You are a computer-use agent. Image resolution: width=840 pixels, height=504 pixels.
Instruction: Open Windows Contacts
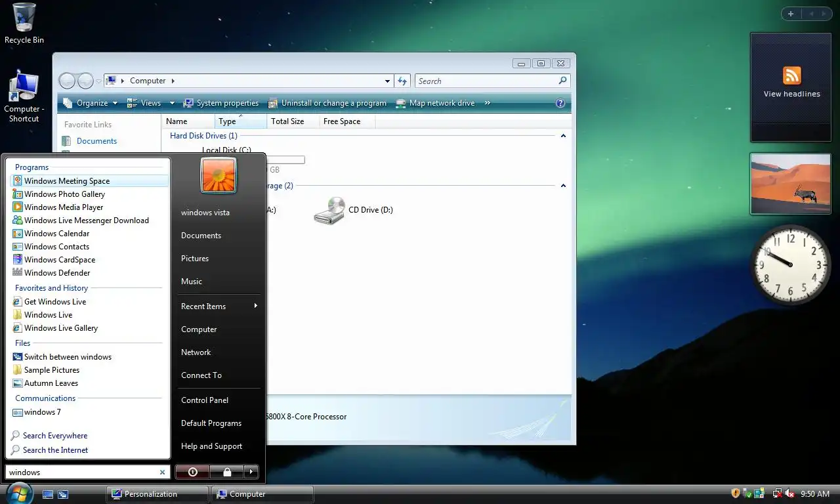90,247
